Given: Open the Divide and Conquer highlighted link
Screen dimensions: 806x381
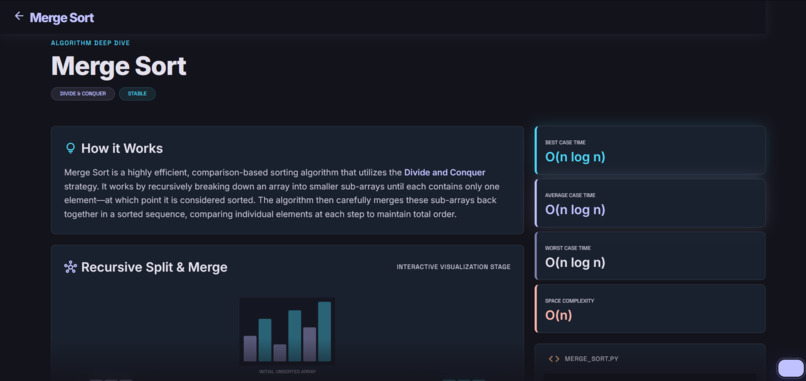Looking at the screenshot, I should click(x=445, y=172).
